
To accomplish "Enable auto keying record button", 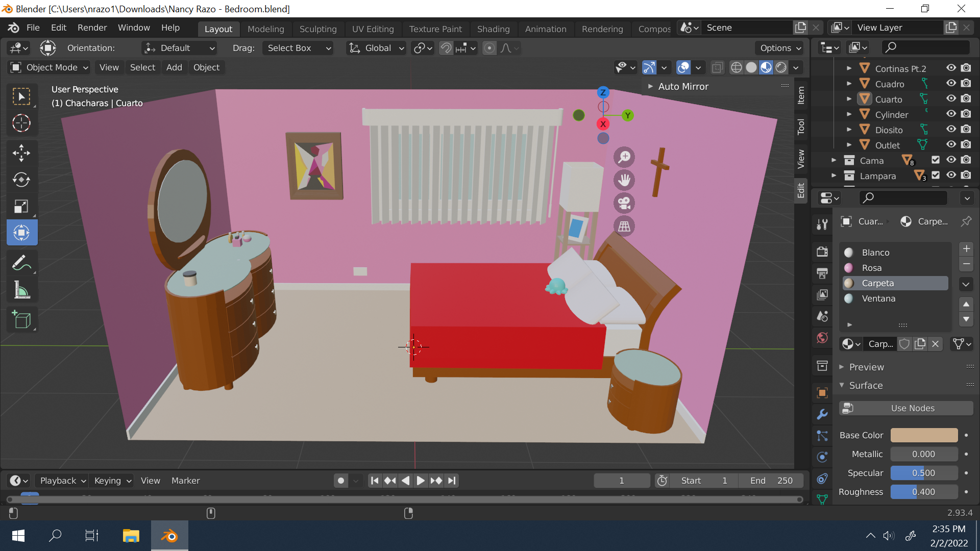I will coord(341,481).
